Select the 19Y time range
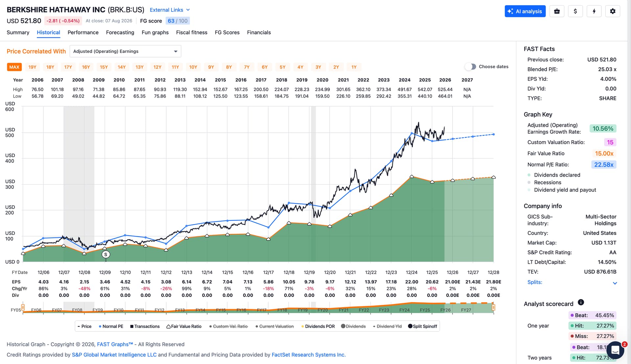The width and height of the screenshot is (631, 364). tap(32, 67)
